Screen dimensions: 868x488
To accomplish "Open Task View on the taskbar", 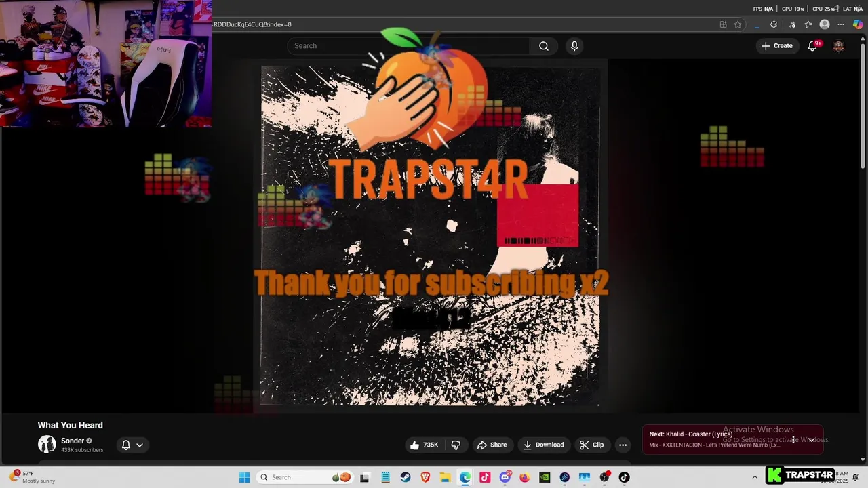I will pyautogui.click(x=365, y=477).
